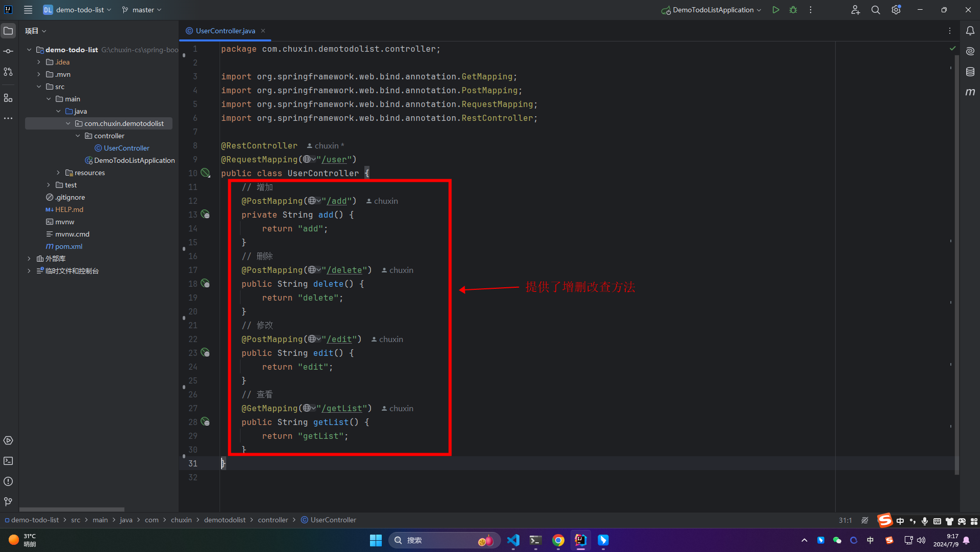The image size is (980, 552).
Task: Click breadcrumb 'demotodolist' in navigation bar
Action: pos(225,520)
